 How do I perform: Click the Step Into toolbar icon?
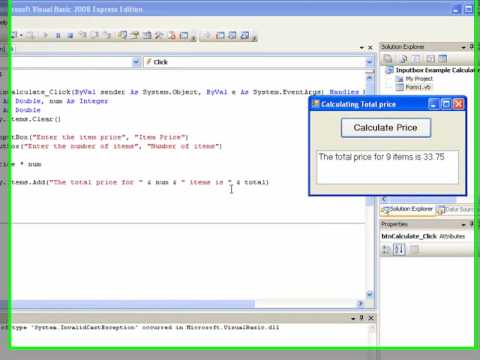[x=82, y=35]
